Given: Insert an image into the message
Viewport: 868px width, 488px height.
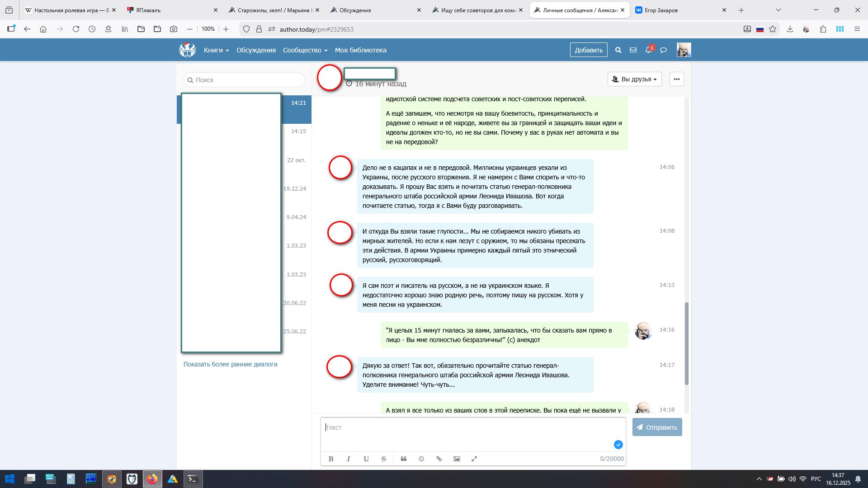Looking at the screenshot, I should 457,459.
